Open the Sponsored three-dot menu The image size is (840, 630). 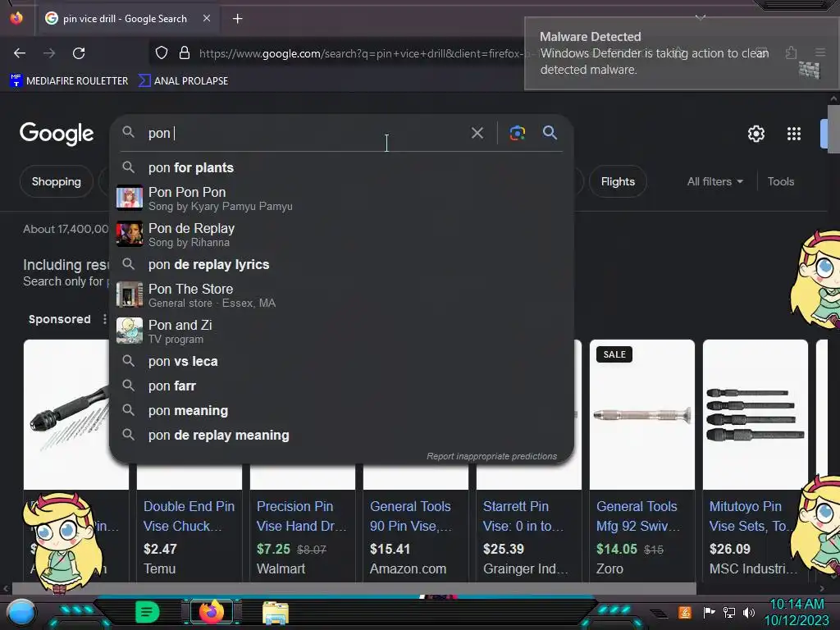point(104,319)
